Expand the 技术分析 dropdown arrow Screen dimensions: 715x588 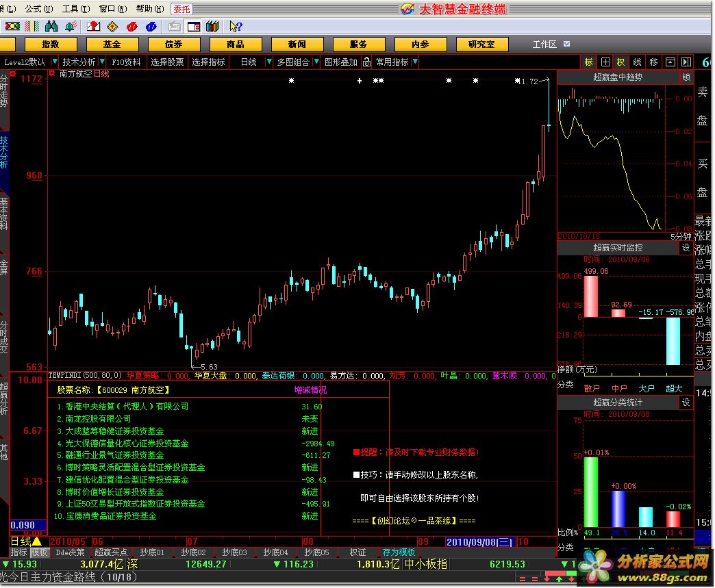102,62
